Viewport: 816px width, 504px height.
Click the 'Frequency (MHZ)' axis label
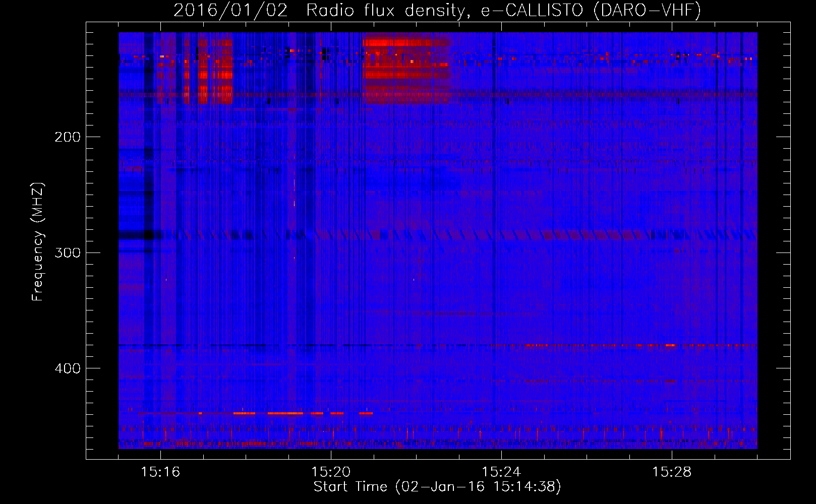(x=38, y=242)
